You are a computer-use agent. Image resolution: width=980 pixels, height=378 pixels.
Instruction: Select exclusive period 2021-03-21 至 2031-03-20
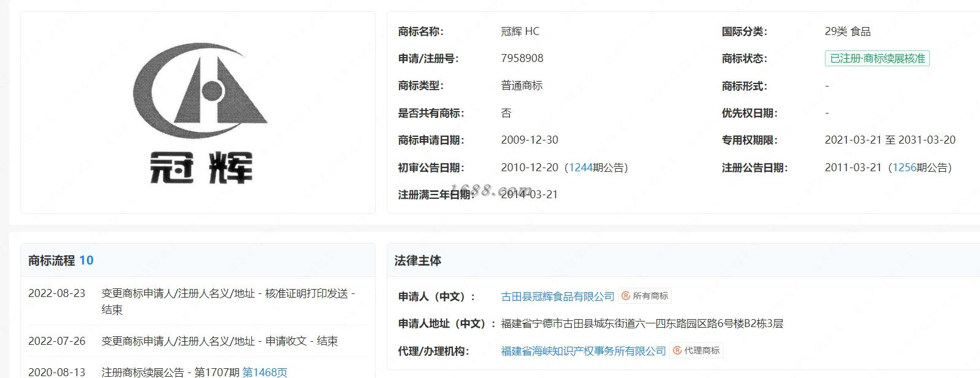(x=890, y=140)
